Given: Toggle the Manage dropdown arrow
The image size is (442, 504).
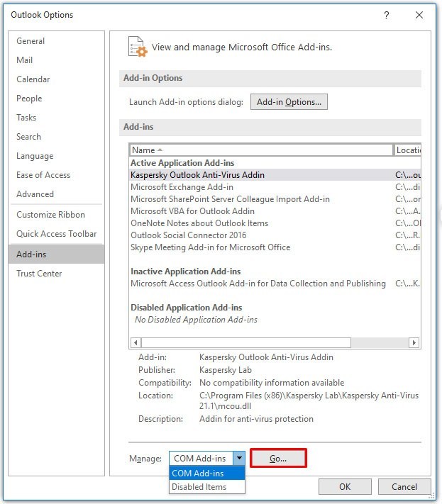Looking at the screenshot, I should pos(239,458).
